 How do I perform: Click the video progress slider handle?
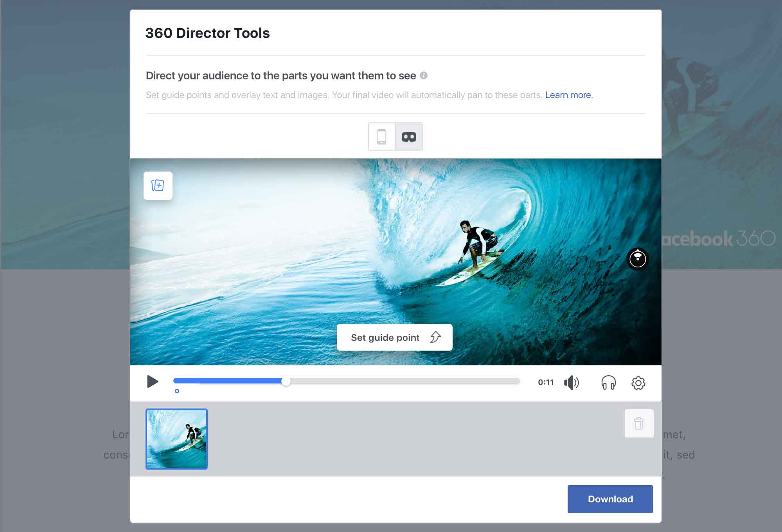286,382
